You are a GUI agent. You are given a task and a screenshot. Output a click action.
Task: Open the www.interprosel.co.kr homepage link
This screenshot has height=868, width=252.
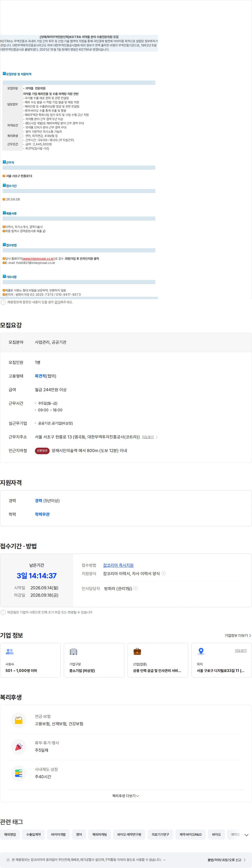point(38,258)
